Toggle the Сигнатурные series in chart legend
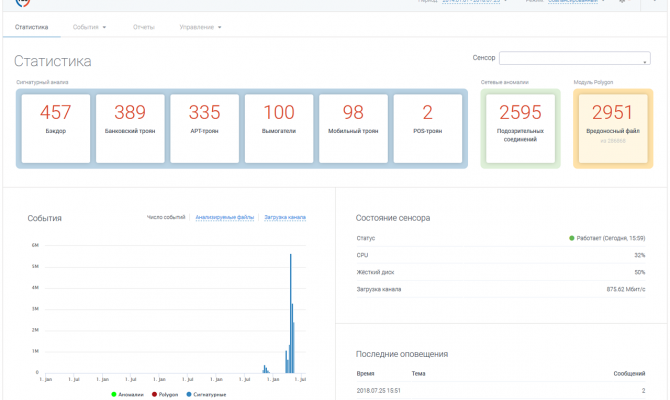This screenshot has height=400, width=670. (x=206, y=394)
